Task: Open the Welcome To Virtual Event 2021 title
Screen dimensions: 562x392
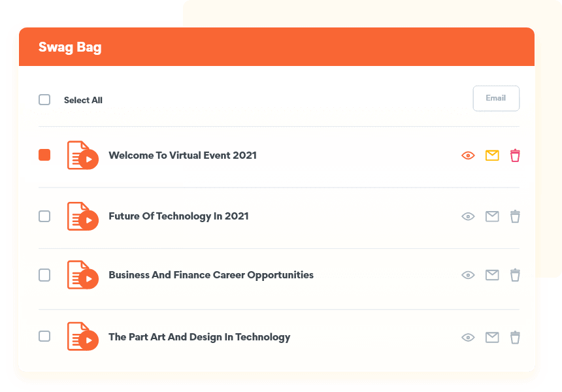Action: [x=182, y=155]
